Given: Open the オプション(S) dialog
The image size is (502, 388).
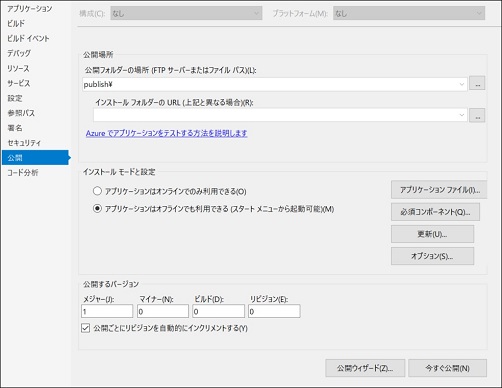Looking at the screenshot, I should 432,256.
